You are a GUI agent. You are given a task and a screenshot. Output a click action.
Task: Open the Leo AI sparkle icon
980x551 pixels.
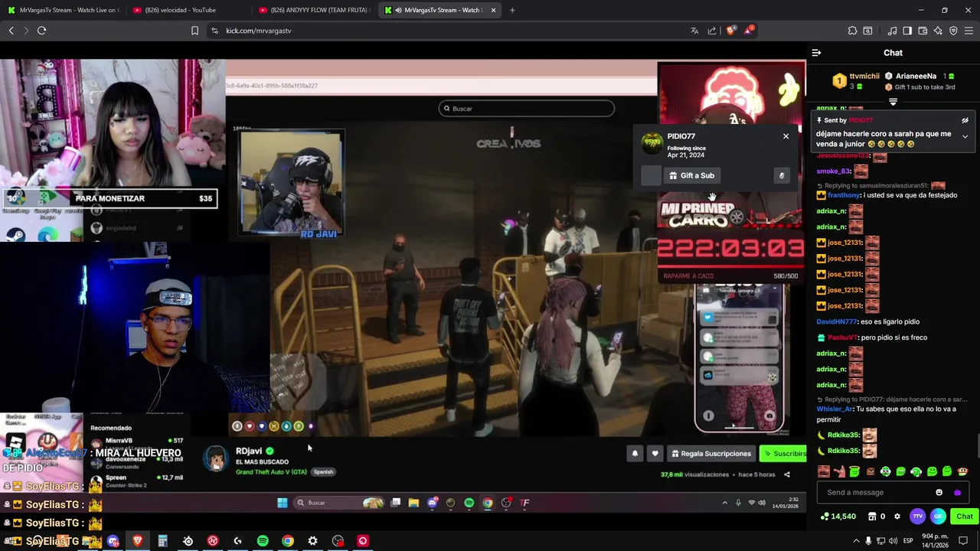pos(938,31)
